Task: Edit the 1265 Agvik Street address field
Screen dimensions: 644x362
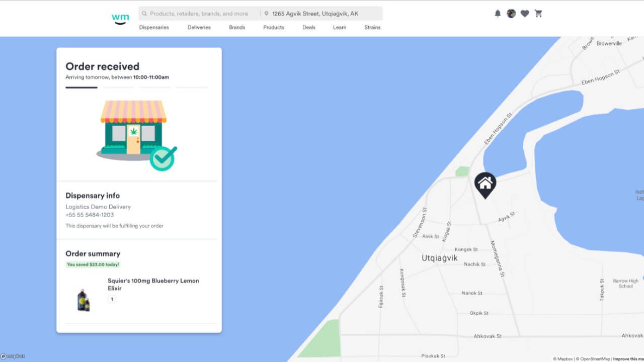Action: (322, 14)
